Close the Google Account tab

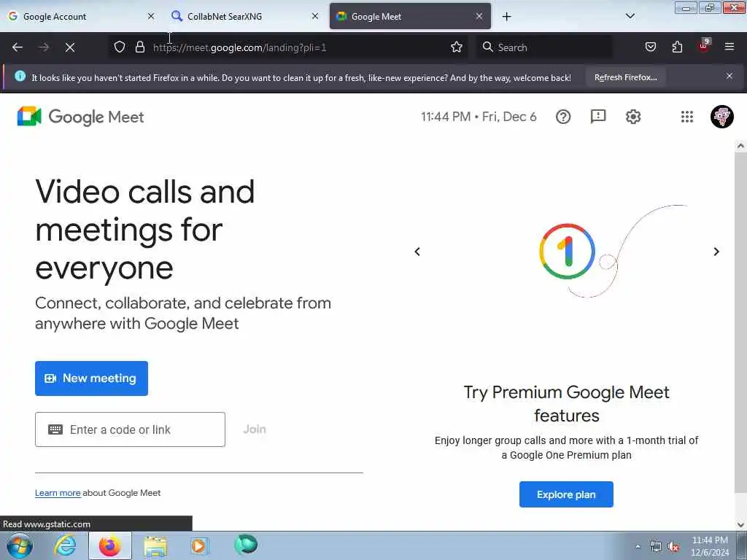click(x=151, y=16)
